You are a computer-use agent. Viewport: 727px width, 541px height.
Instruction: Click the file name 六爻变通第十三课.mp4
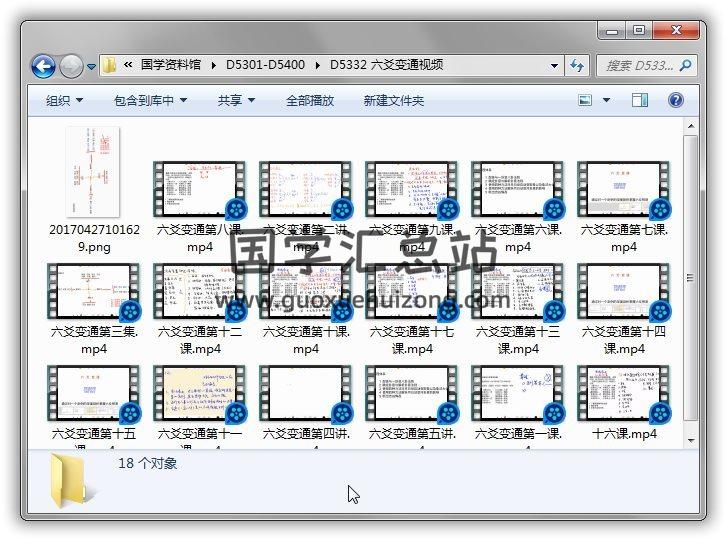(x=517, y=340)
